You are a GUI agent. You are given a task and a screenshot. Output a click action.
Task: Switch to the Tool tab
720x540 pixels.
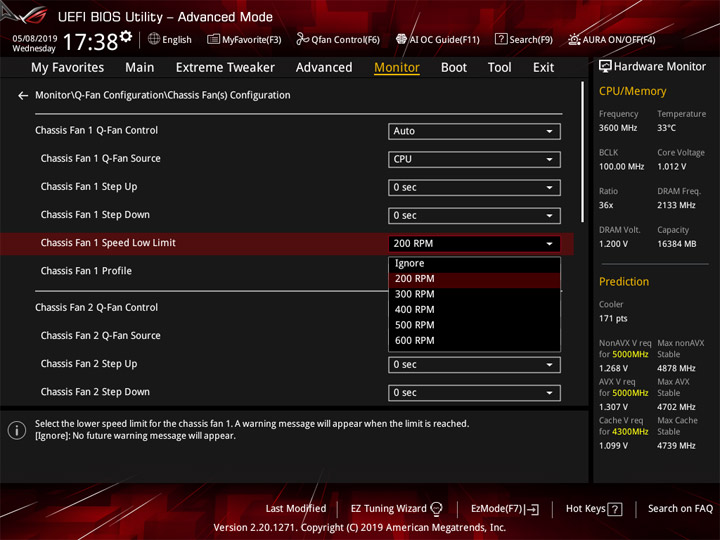pos(499,68)
